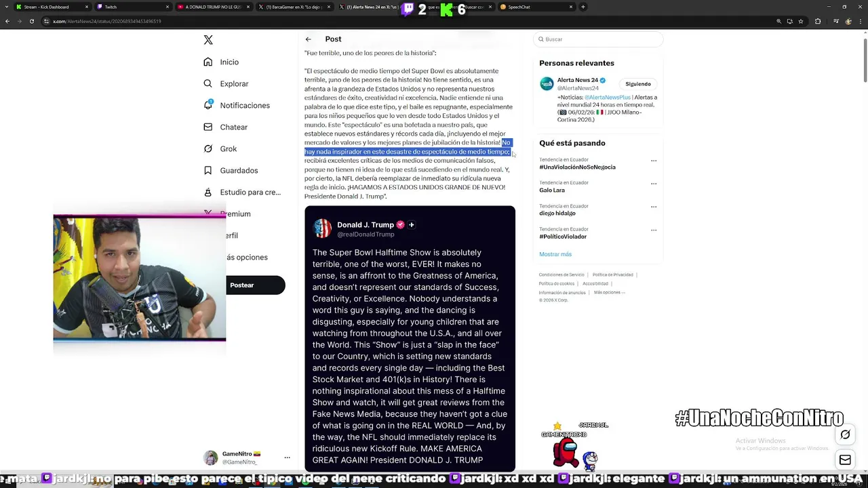Open Accesibilidad footer link

tap(595, 283)
